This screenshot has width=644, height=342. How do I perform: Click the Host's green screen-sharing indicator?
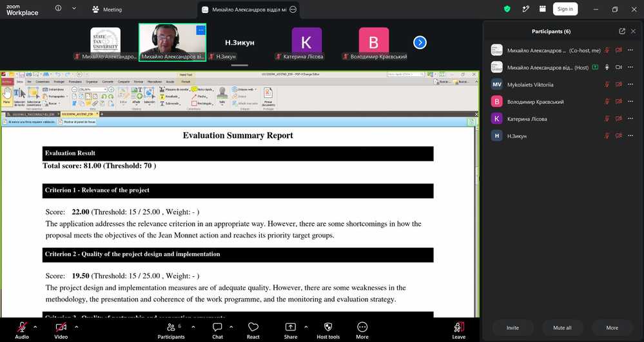(x=595, y=67)
